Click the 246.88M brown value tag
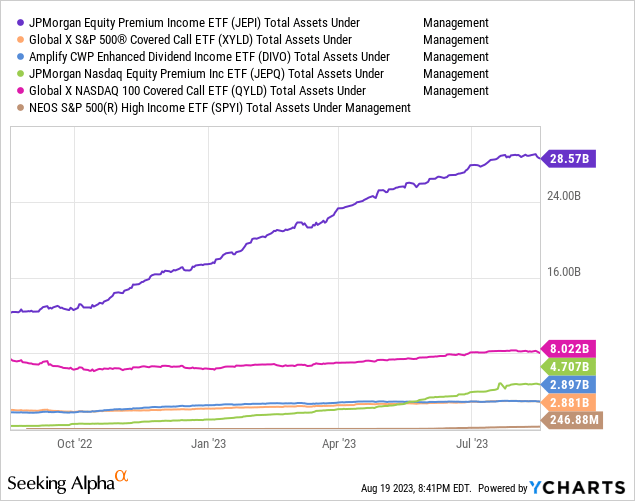 pyautogui.click(x=573, y=420)
